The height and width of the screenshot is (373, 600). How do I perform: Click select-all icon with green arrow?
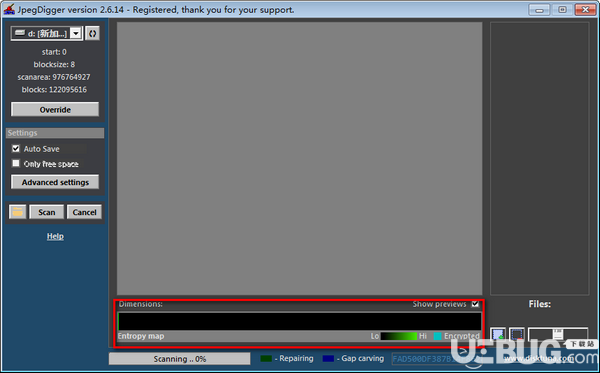(498, 334)
